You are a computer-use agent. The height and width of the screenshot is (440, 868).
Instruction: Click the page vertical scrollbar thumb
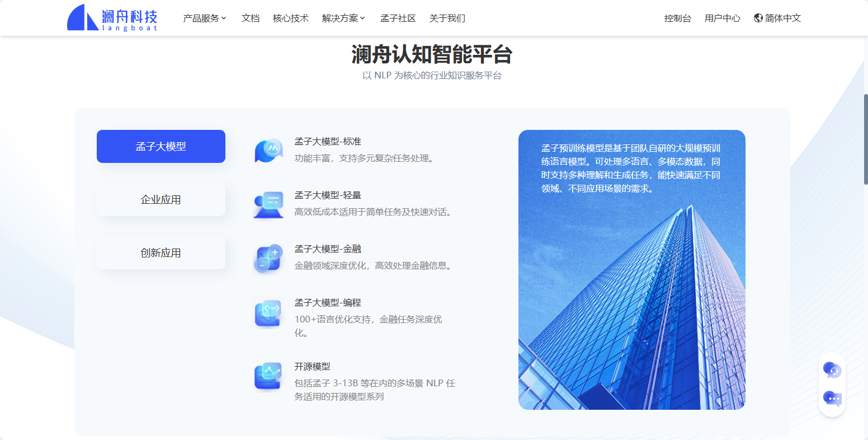click(865, 139)
